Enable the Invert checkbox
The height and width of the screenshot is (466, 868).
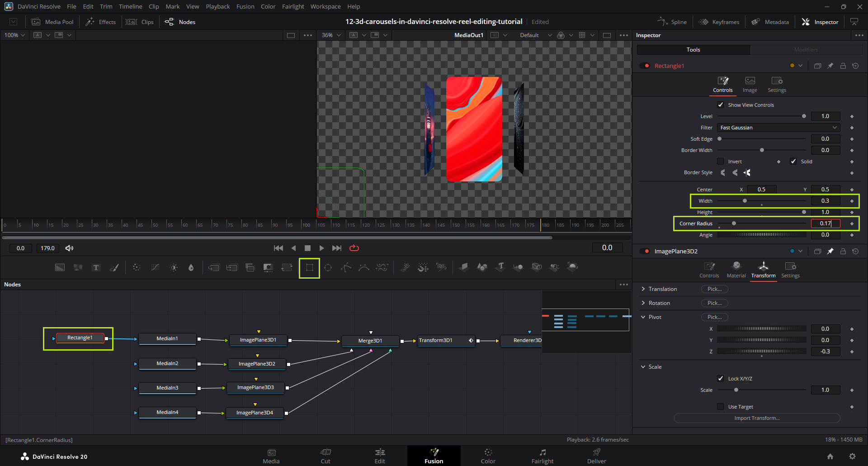(x=721, y=162)
